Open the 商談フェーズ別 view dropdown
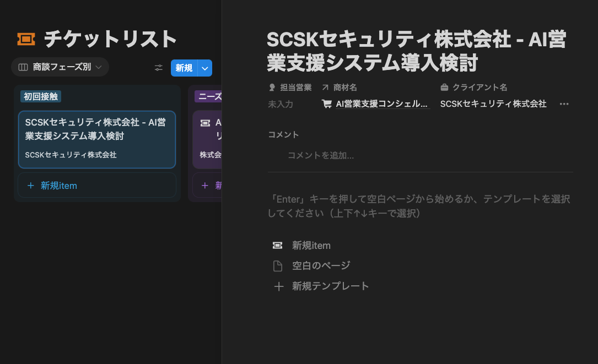This screenshot has height=364, width=598. coord(60,67)
